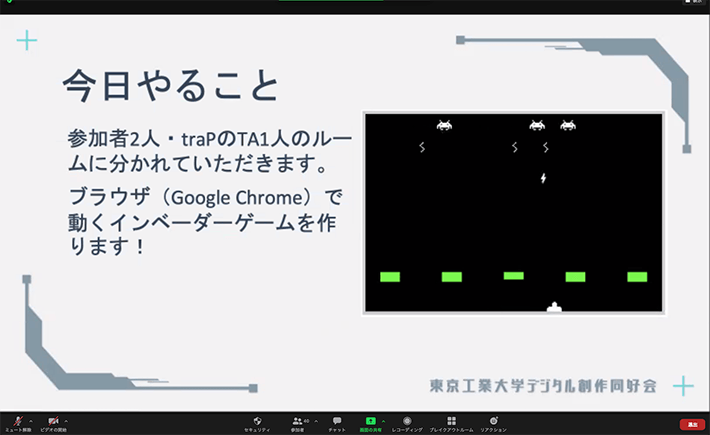Start video with the camera icon
Screen dimensions: 710x435
click(x=55, y=420)
